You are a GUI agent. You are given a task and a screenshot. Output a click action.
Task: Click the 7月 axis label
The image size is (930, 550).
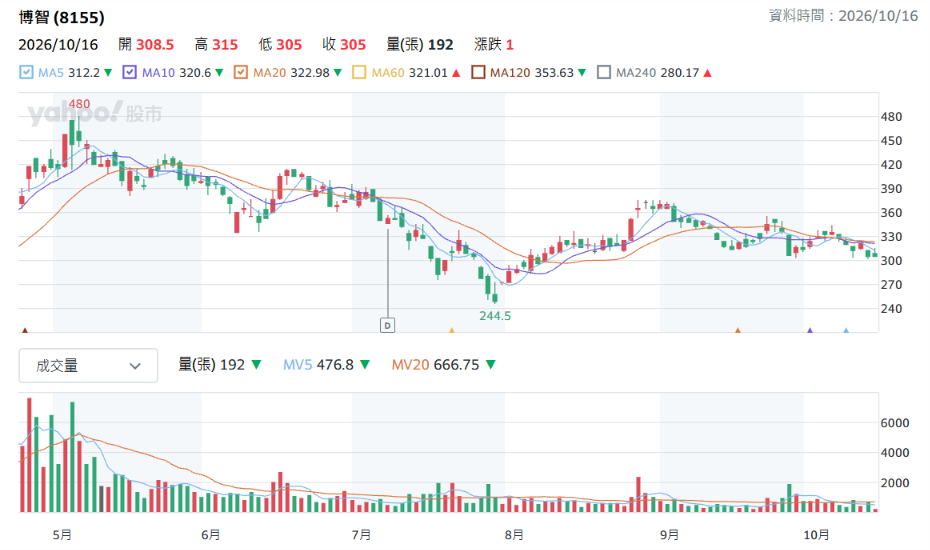pos(361,535)
